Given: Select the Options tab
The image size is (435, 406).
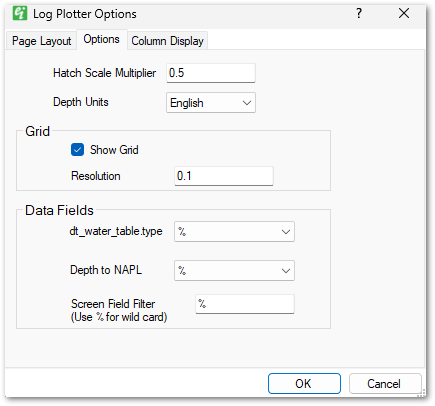Looking at the screenshot, I should 101,39.
